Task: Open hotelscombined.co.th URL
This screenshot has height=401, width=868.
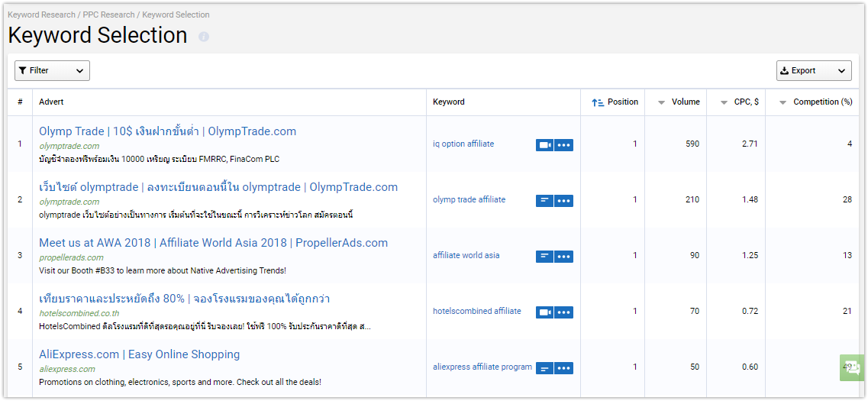Action: click(x=79, y=313)
